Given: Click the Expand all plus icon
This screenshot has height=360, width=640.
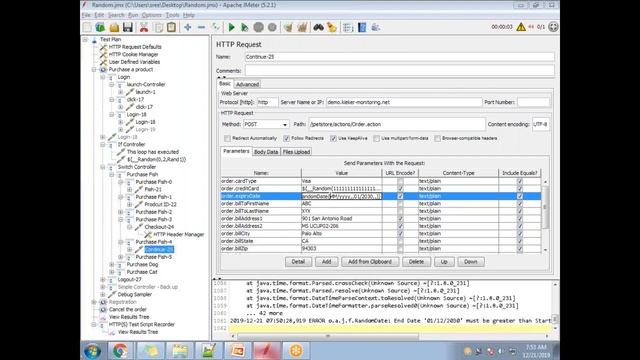Looking at the screenshot, I should (187, 27).
